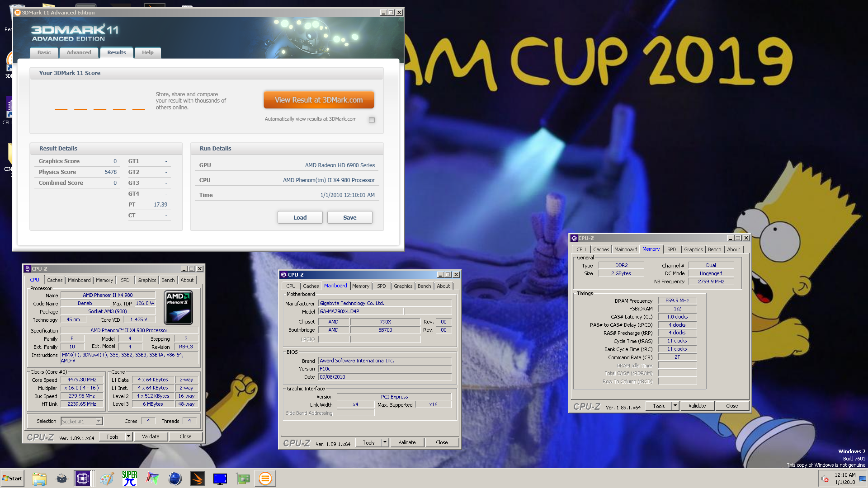Viewport: 868px width, 488px height.
Task: Open the Tools dropdown arrow in Mainboard window
Action: (x=385, y=442)
